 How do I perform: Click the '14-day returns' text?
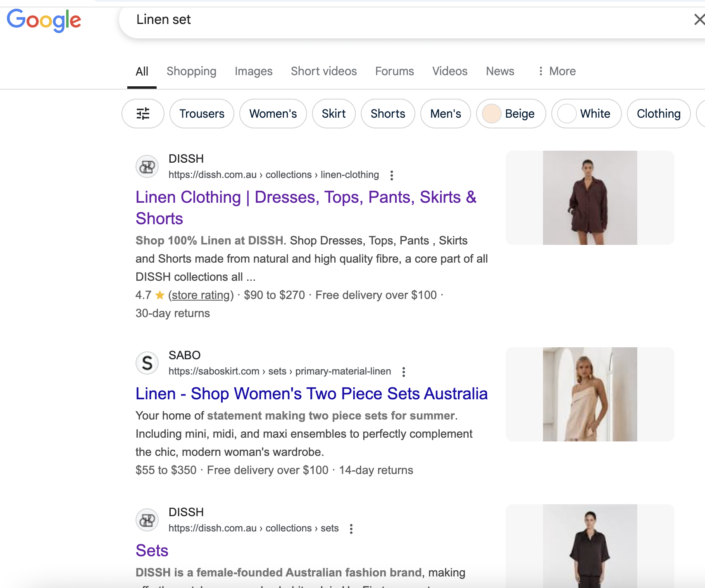(376, 470)
